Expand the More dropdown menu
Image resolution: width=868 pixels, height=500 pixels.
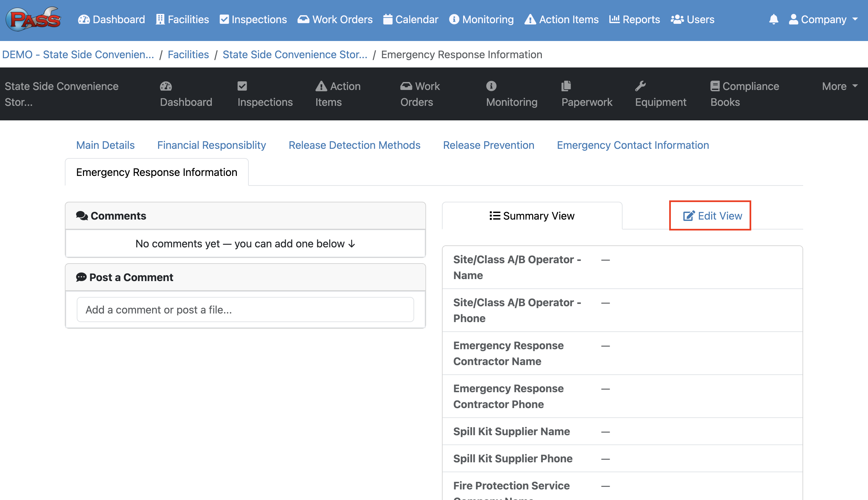click(x=839, y=86)
